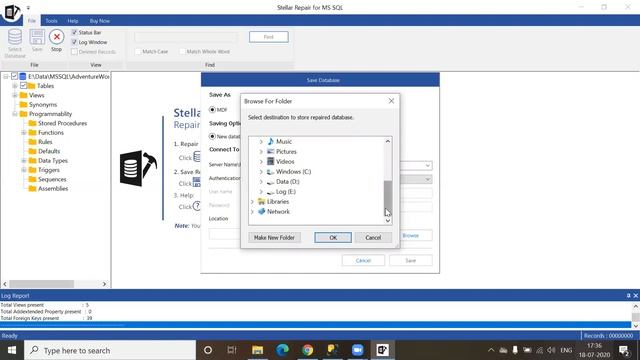The width and height of the screenshot is (640, 360).
Task: Open the File ribbon tab
Action: tap(32, 20)
